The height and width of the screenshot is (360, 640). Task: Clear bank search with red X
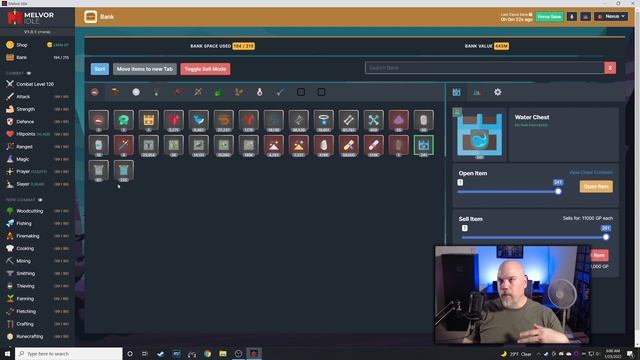tap(610, 68)
